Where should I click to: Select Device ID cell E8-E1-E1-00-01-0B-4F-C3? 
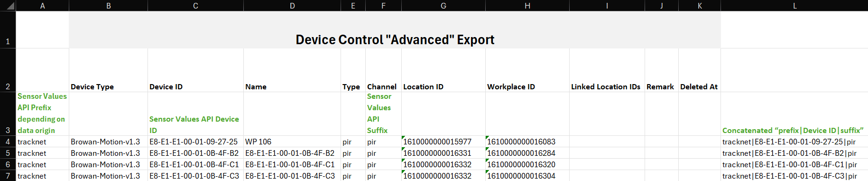coord(195,176)
